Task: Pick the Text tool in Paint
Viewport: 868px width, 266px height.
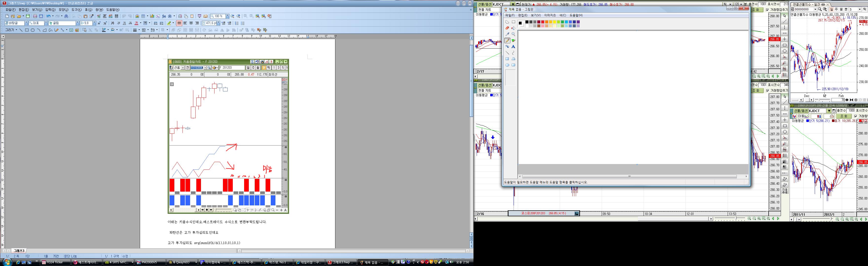Action: [513, 47]
